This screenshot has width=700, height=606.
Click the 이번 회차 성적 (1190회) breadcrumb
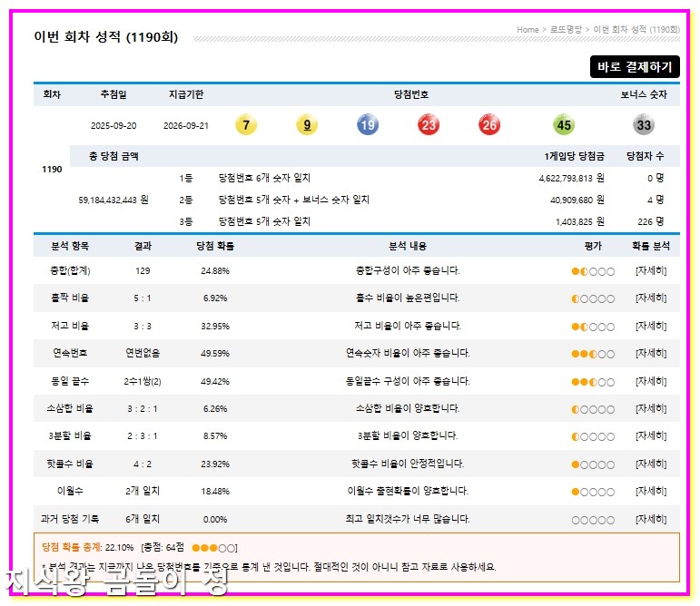[x=636, y=29]
